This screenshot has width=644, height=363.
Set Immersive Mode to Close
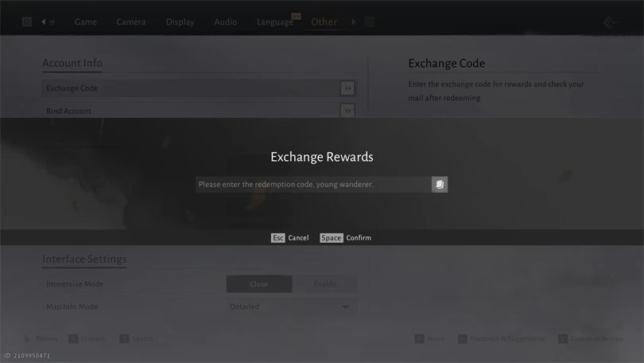point(258,284)
